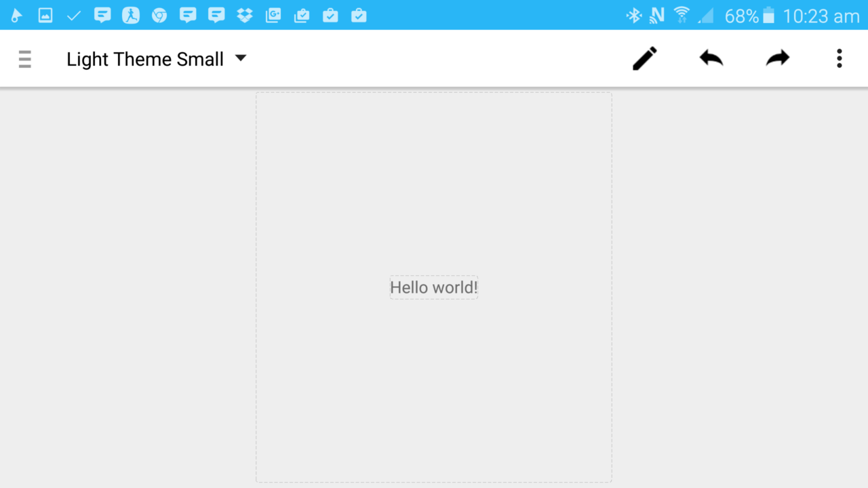
Task: Tap the running figure notification icon
Action: click(131, 15)
